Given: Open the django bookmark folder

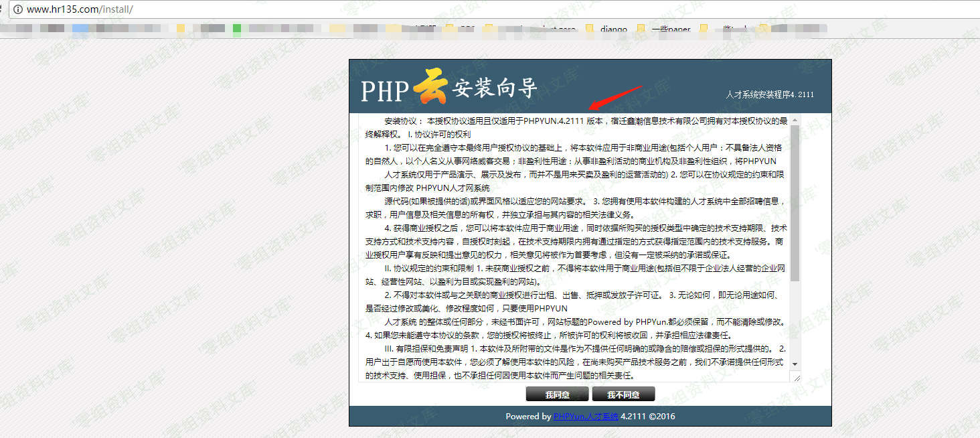Looking at the screenshot, I should click(x=607, y=29).
